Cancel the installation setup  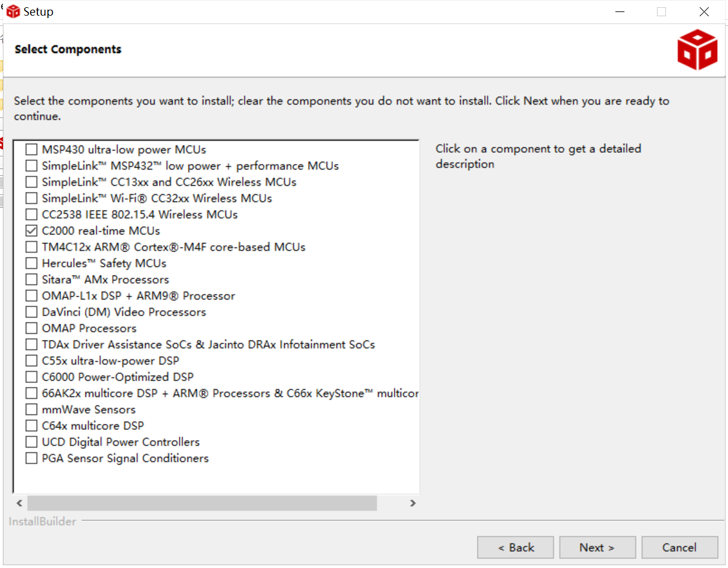(679, 548)
